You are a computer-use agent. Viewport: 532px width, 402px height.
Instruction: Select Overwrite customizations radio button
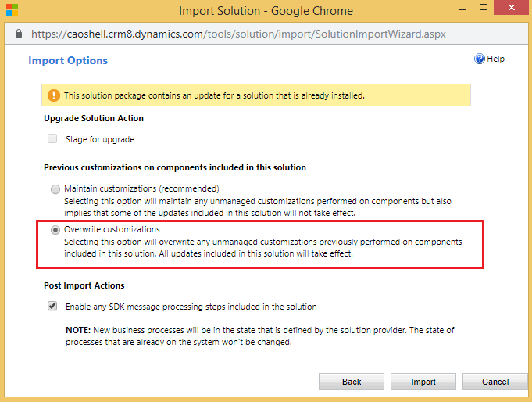(x=55, y=230)
